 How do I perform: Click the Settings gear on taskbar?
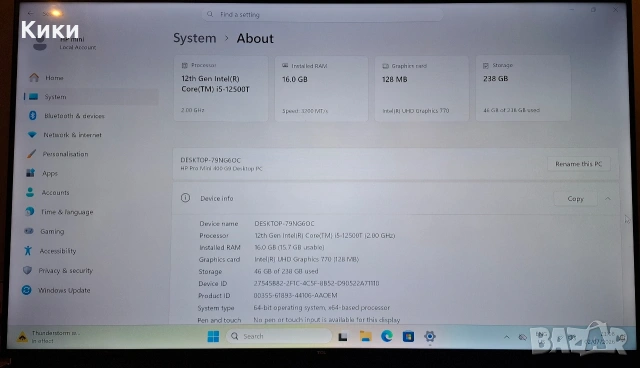(x=429, y=337)
